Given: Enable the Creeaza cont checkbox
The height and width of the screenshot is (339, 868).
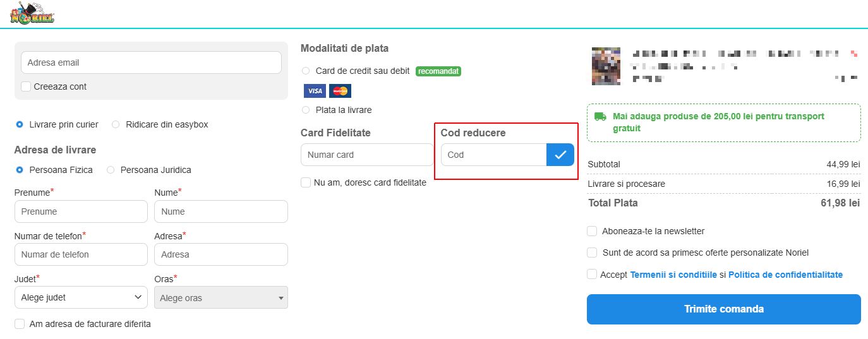Looking at the screenshot, I should [26, 86].
